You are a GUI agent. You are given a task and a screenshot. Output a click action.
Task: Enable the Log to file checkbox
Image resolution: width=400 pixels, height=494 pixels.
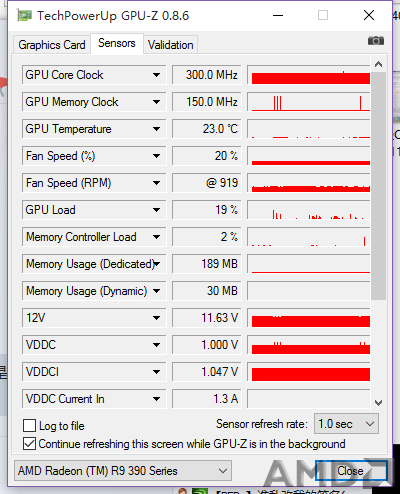29,426
